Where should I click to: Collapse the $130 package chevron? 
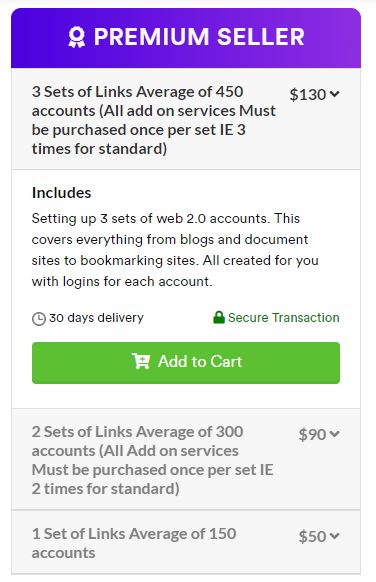pos(334,94)
